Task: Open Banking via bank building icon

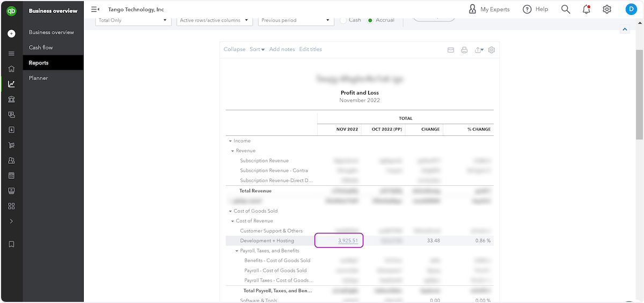Action: click(11, 99)
